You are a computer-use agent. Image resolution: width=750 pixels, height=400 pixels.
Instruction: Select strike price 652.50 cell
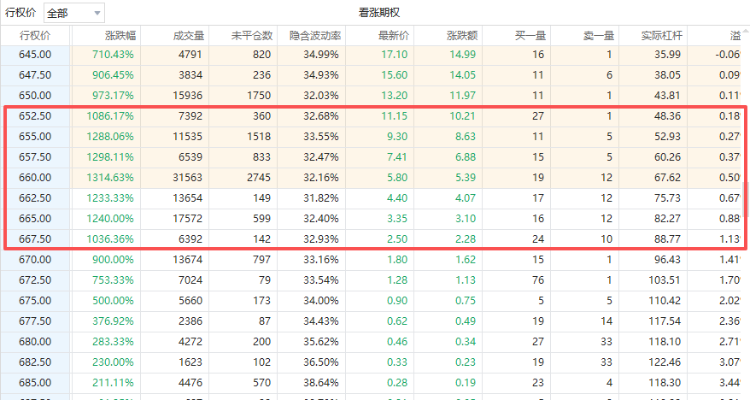35,116
